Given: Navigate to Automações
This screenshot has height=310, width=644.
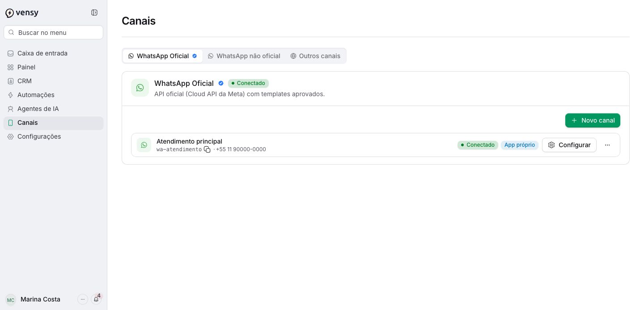Looking at the screenshot, I should click(x=54, y=95).
